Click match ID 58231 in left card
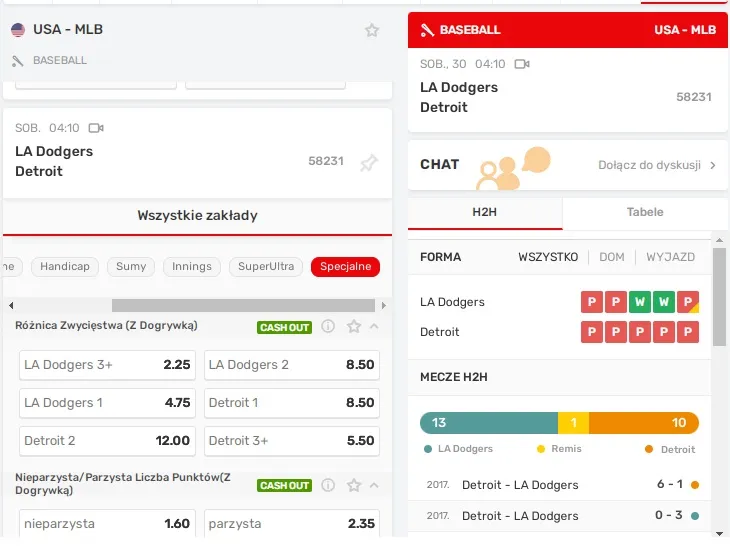 pos(326,161)
